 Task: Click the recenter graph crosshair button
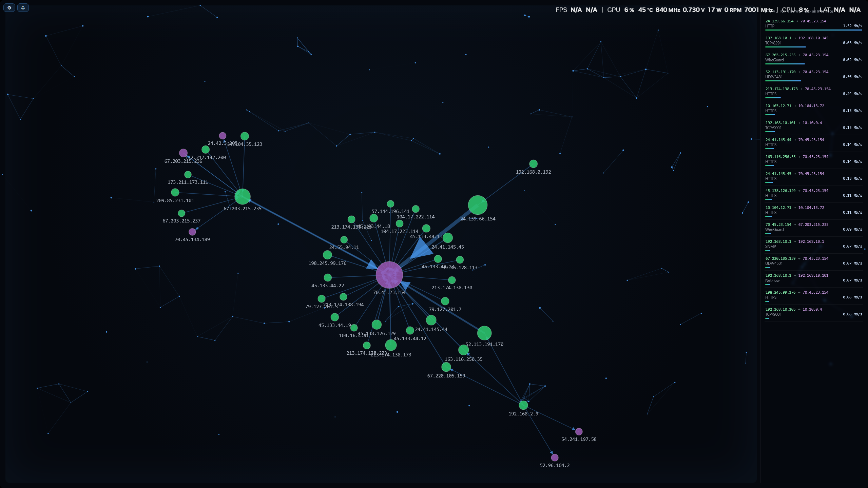(9, 7)
